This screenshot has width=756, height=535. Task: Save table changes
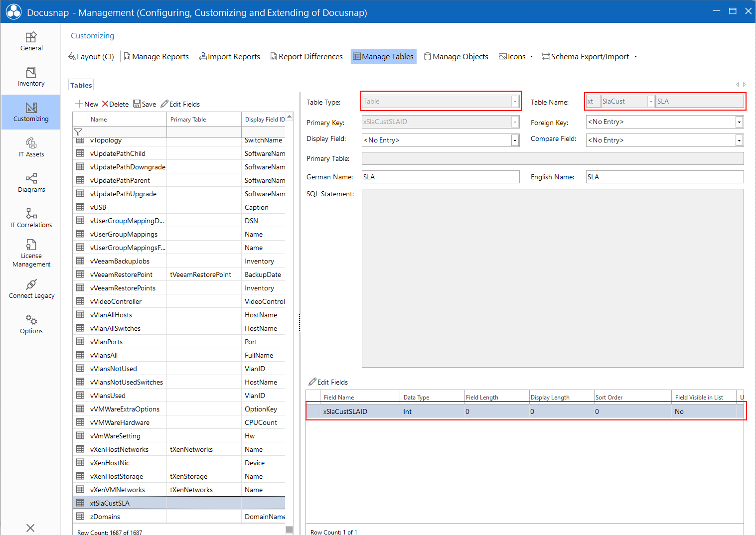pyautogui.click(x=145, y=104)
